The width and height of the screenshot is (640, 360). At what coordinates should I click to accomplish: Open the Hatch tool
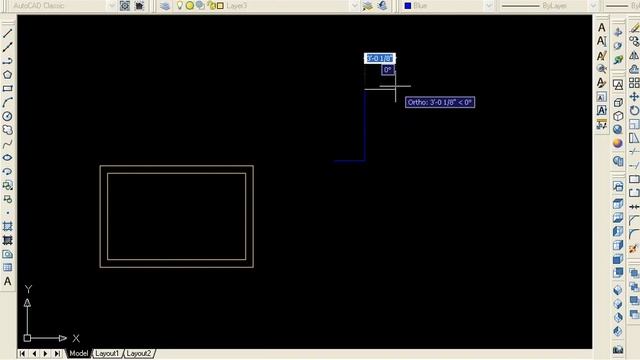coord(7,227)
